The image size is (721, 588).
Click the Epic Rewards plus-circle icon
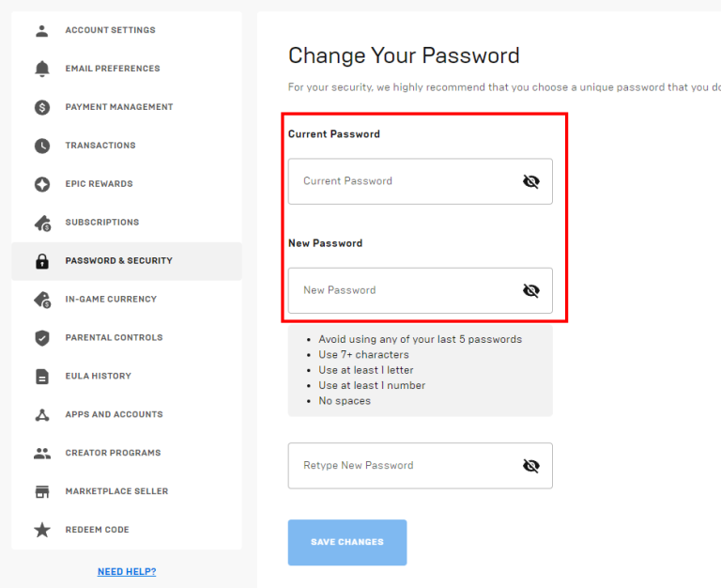tap(42, 184)
